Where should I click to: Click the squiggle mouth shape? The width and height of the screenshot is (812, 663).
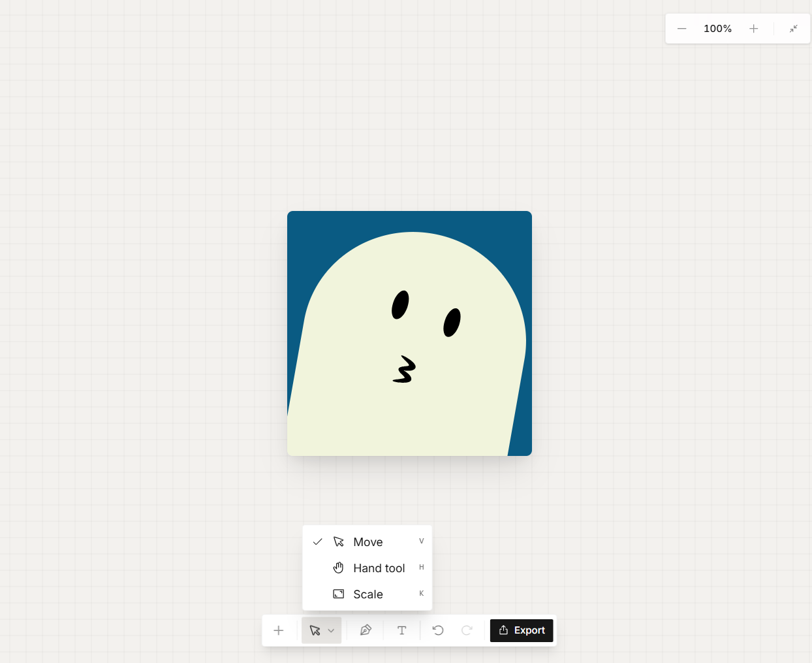coord(405,370)
